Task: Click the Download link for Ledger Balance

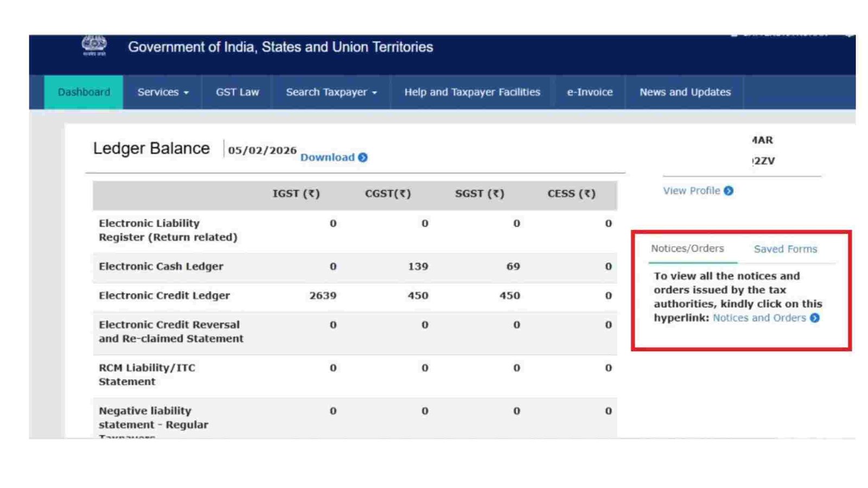Action: click(x=327, y=157)
